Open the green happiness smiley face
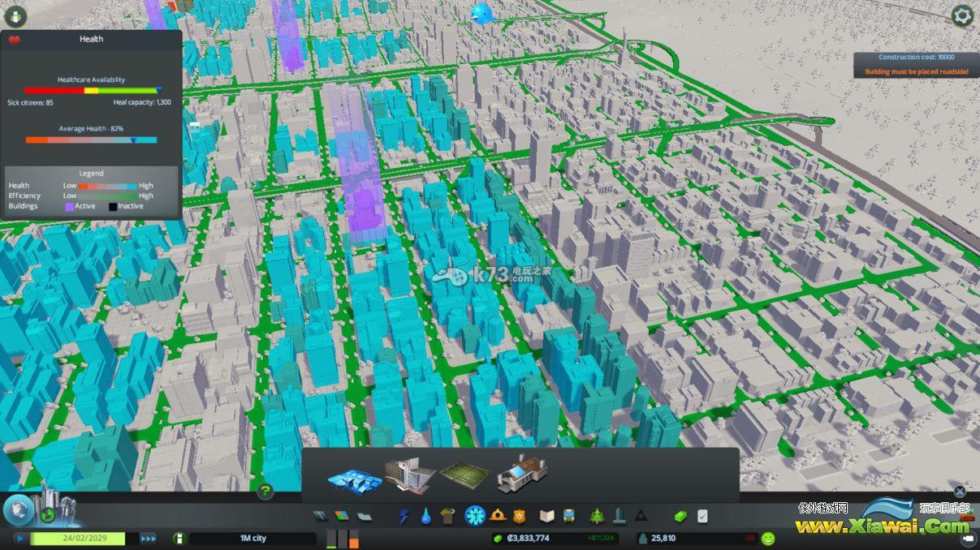 (x=768, y=538)
